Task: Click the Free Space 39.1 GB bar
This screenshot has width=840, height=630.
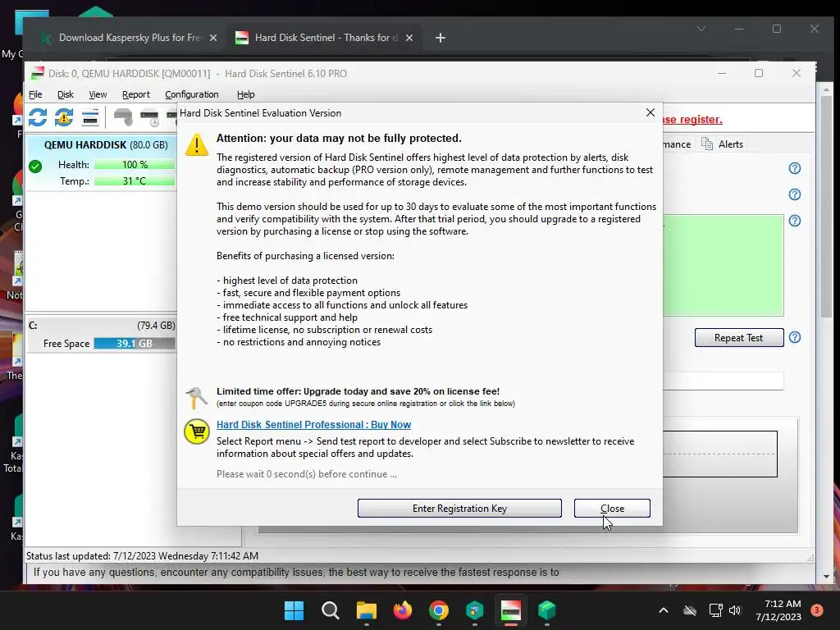Action: [x=135, y=344]
